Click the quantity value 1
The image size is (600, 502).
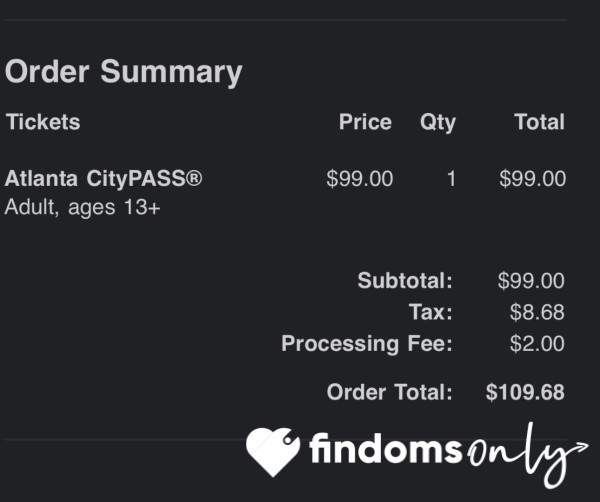(452, 179)
